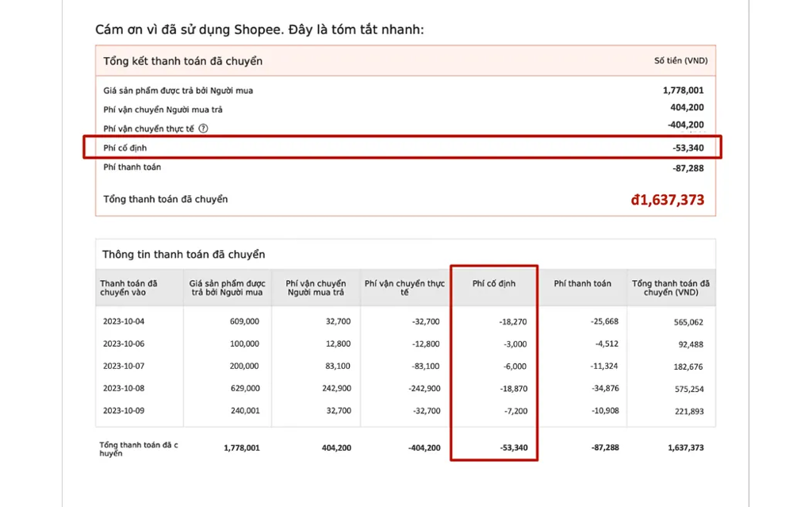Click the help icon beside Phí vận chuyển thực tế
Screen dimensions: 812x507
(x=203, y=129)
